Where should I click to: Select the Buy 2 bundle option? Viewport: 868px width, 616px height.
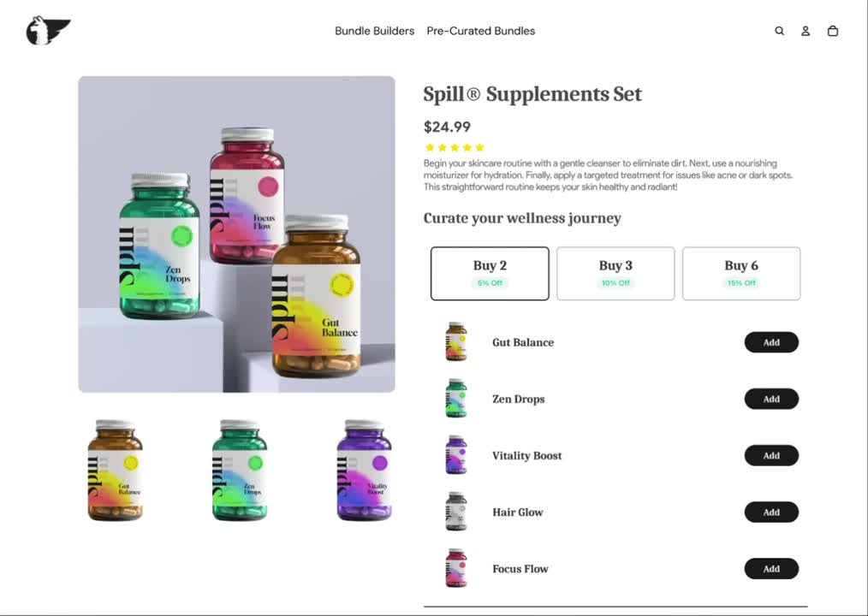point(490,274)
